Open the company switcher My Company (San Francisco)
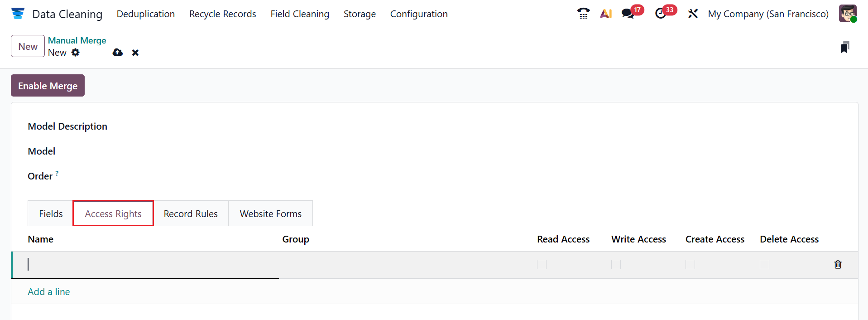 768,14
